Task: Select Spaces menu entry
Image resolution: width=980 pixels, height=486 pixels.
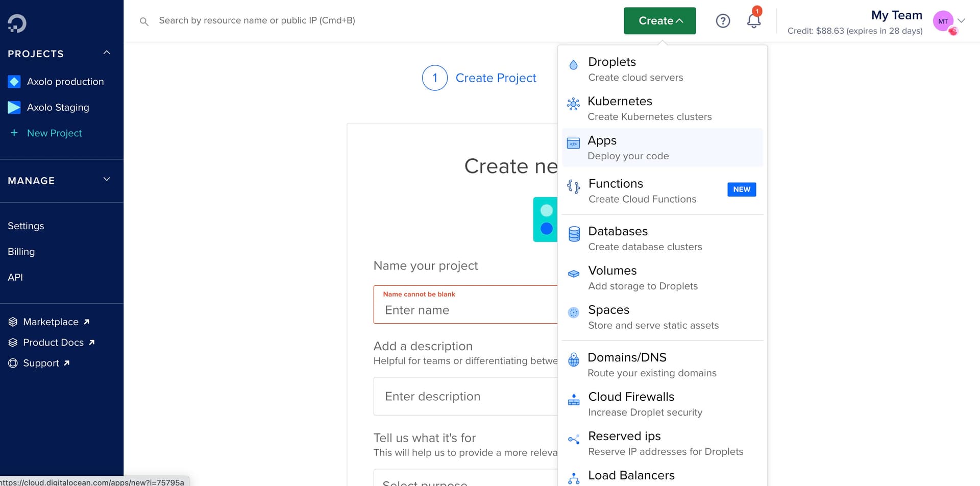Action: point(662,317)
